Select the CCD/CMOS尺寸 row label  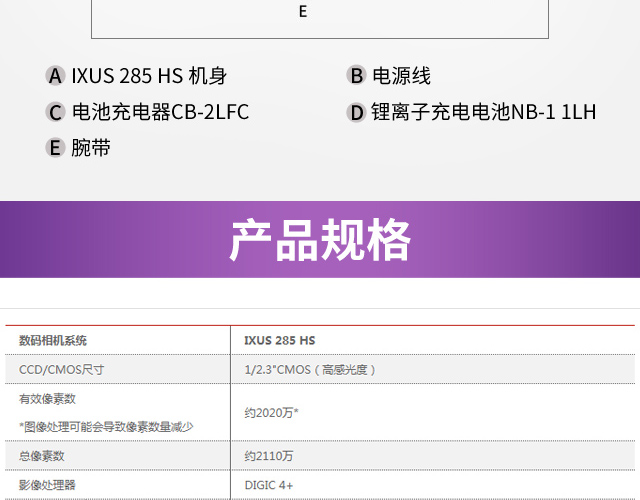62,369
